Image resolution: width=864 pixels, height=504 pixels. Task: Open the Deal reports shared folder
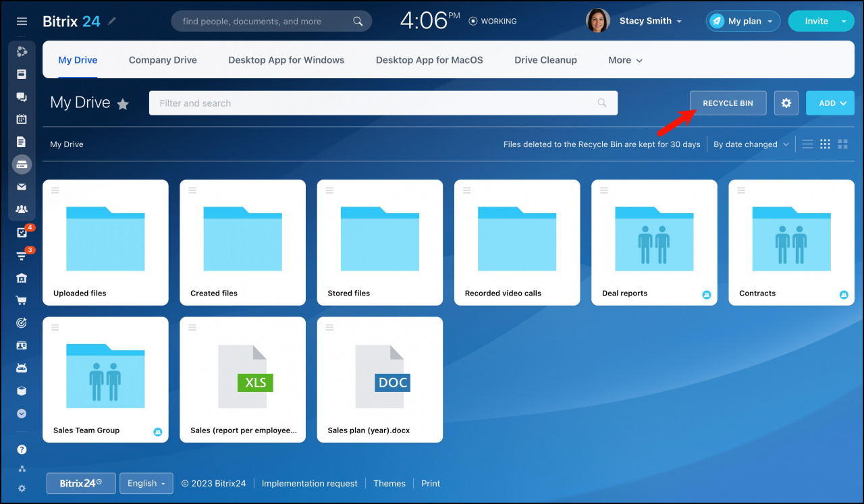coord(654,243)
